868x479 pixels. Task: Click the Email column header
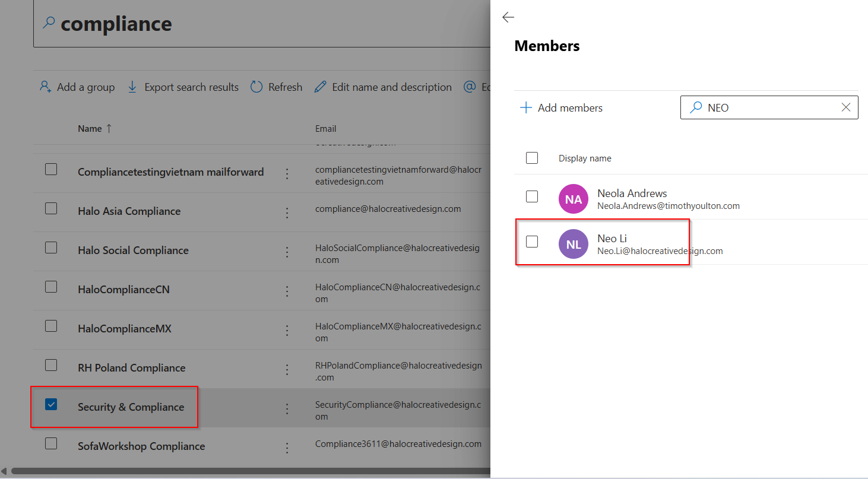point(325,129)
